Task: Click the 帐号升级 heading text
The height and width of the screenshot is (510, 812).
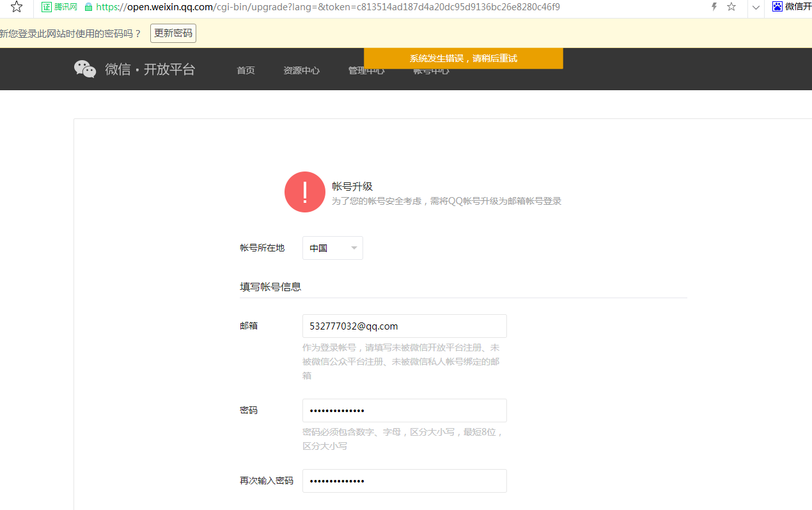Action: [x=352, y=186]
